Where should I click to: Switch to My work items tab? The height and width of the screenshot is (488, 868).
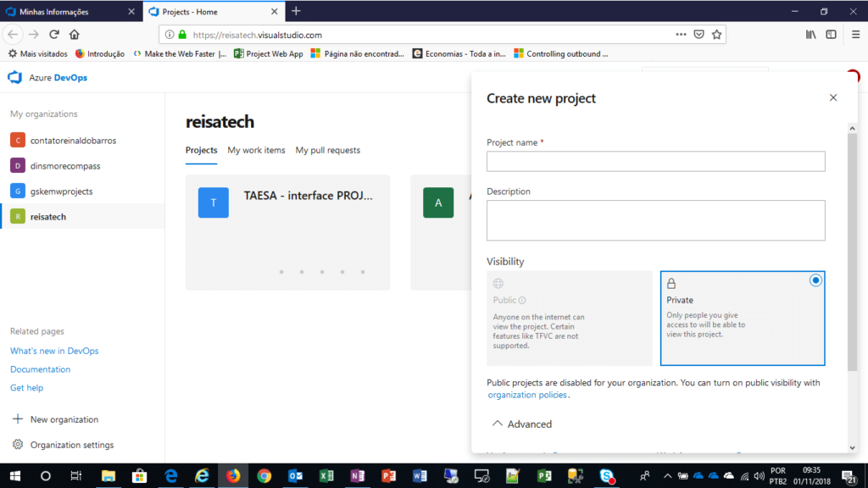(256, 150)
